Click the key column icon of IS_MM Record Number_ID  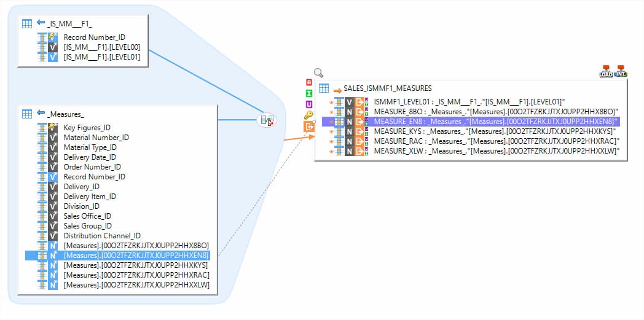(x=53, y=37)
